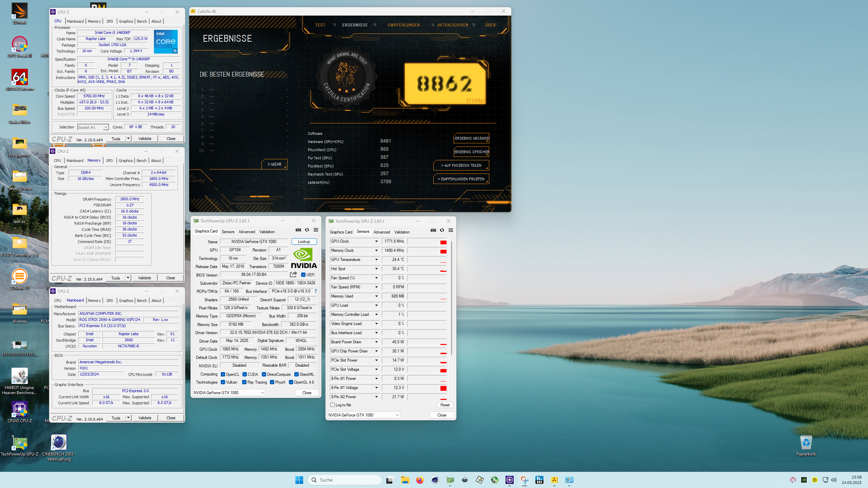Open the Programme folder on desktop

[19, 146]
